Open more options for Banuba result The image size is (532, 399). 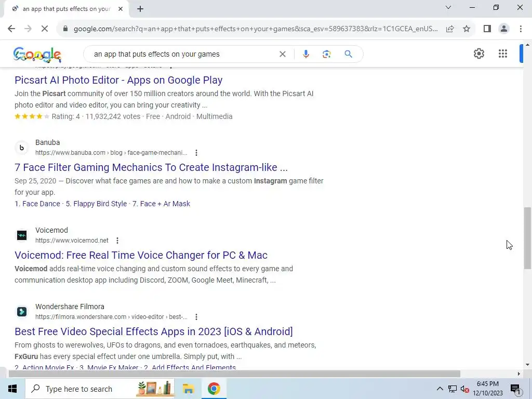196,153
